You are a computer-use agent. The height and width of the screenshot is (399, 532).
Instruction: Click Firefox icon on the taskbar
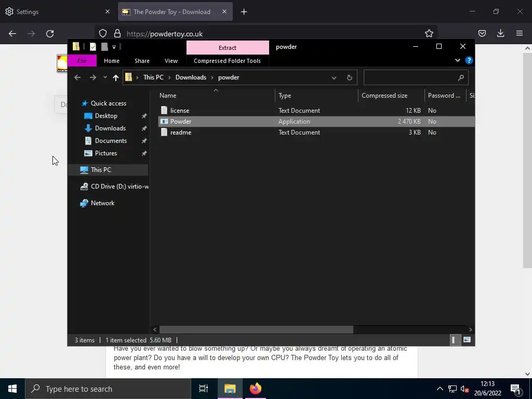coord(256,389)
